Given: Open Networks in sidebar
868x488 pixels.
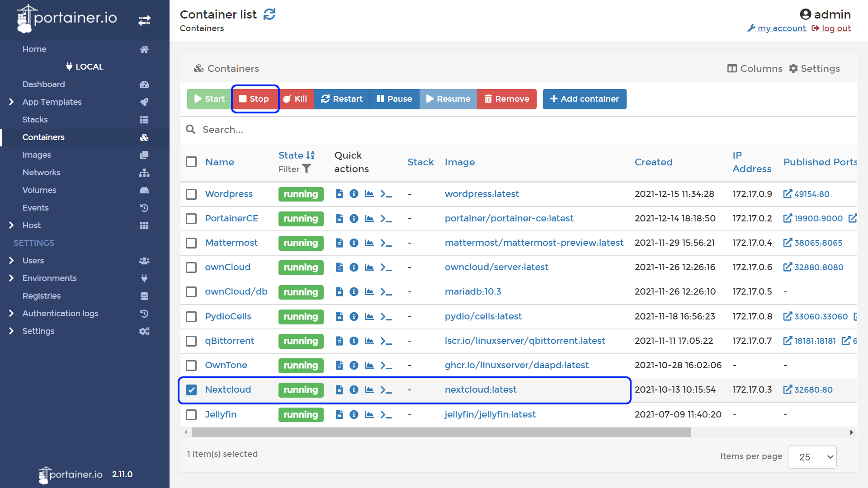Looking at the screenshot, I should pyautogui.click(x=42, y=173).
